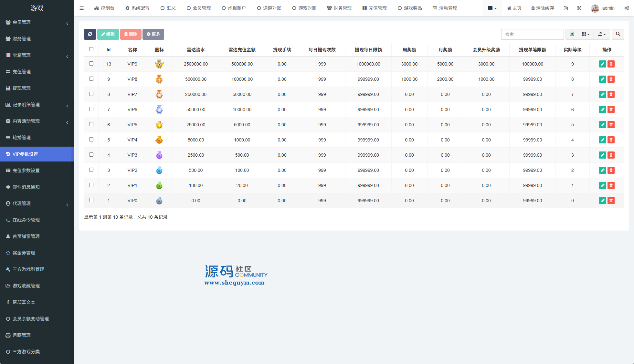This screenshot has height=364, width=634.
Task: Click the VIP8 medal icon
Action: pyautogui.click(x=159, y=79)
